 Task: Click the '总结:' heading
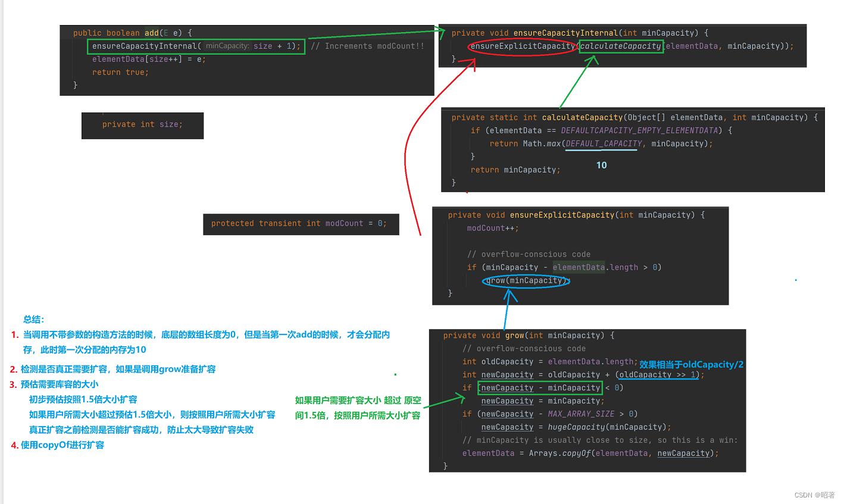tap(34, 319)
